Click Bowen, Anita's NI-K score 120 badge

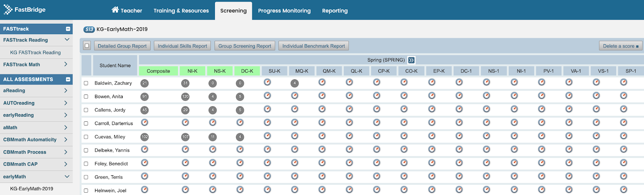click(x=185, y=96)
